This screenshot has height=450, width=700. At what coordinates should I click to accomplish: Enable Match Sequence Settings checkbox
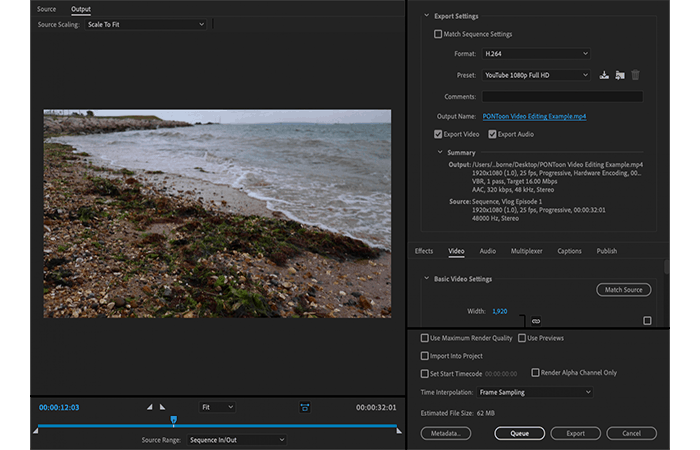coord(438,34)
